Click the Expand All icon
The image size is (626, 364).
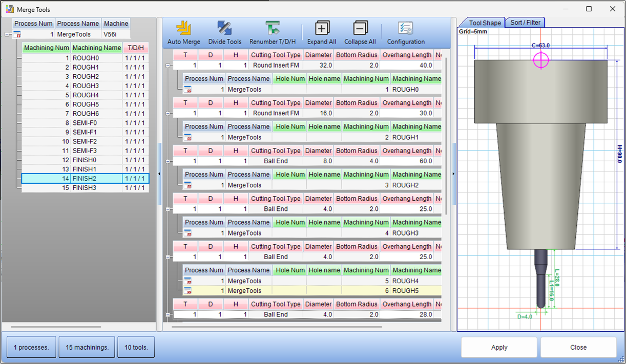322,33
